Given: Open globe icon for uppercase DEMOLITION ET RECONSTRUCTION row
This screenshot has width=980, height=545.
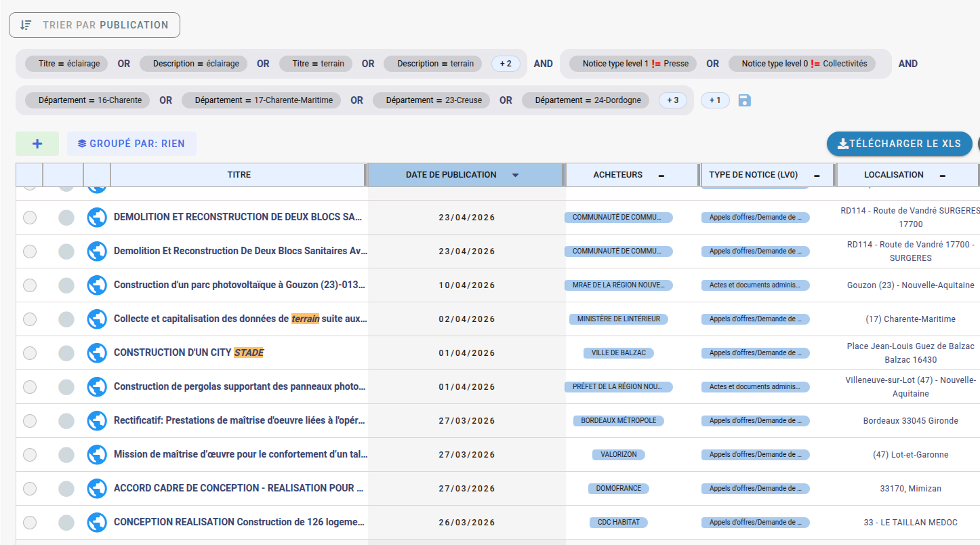Looking at the screenshot, I should tap(97, 217).
